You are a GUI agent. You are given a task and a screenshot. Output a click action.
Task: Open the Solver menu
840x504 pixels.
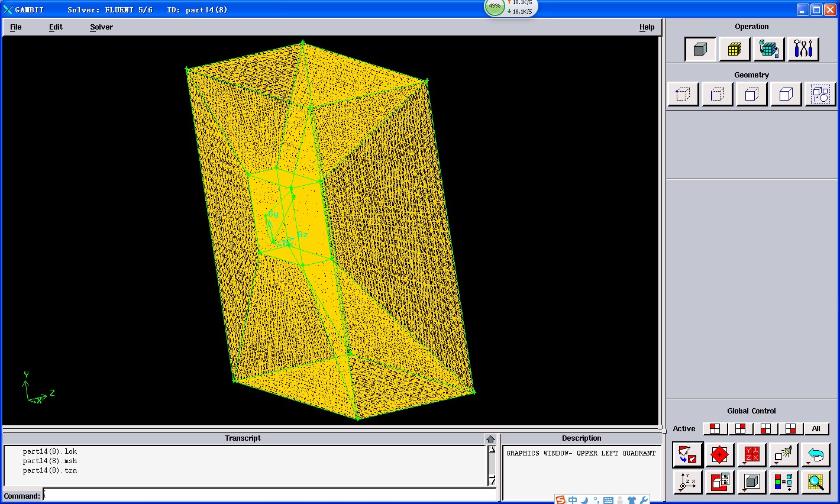coord(101,27)
